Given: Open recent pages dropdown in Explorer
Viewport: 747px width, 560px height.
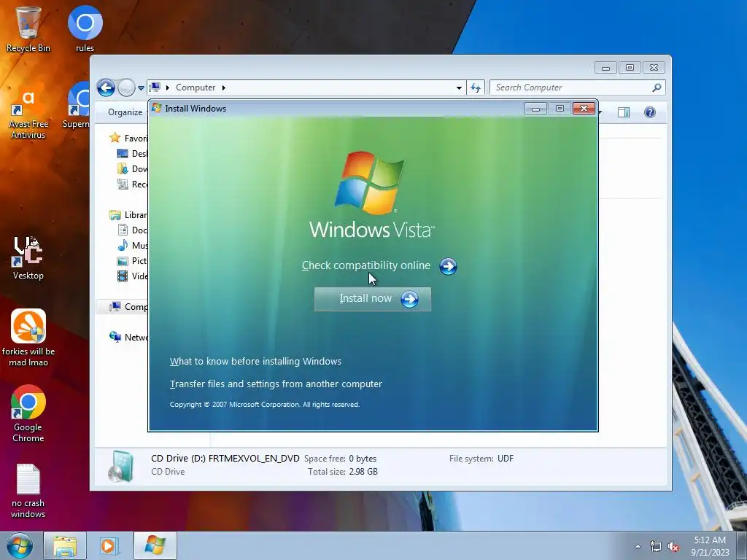Looking at the screenshot, I should coord(141,88).
